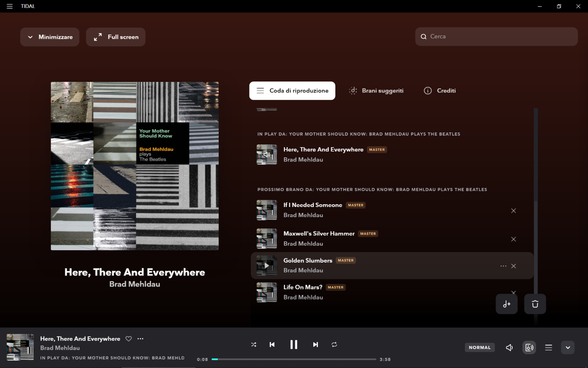The height and width of the screenshot is (368, 588).
Task: Toggle shuffle playback
Action: (x=254, y=345)
